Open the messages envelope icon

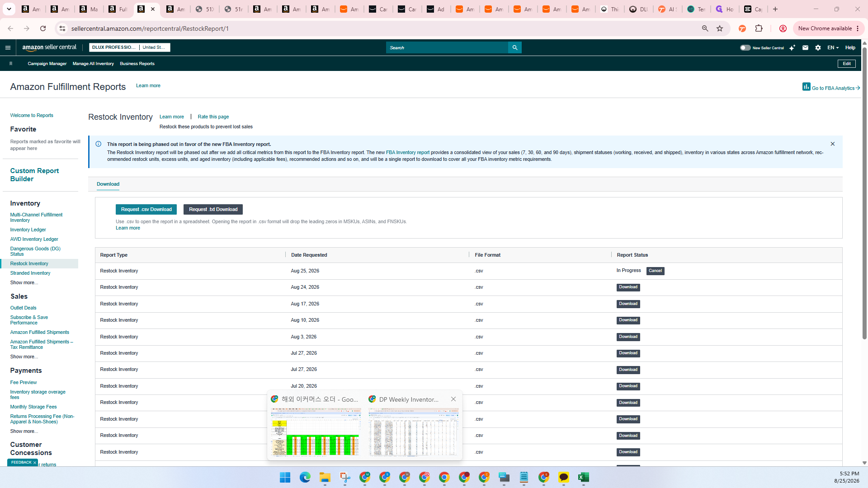[805, 47]
